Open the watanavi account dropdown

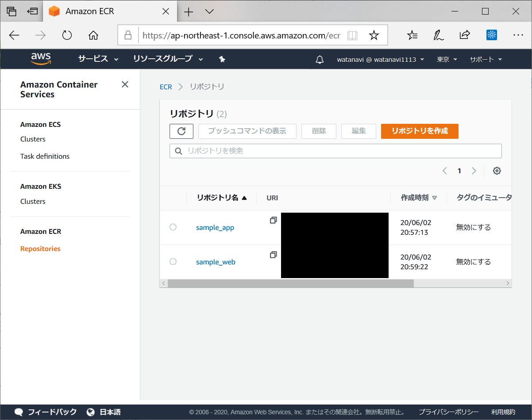(x=381, y=59)
